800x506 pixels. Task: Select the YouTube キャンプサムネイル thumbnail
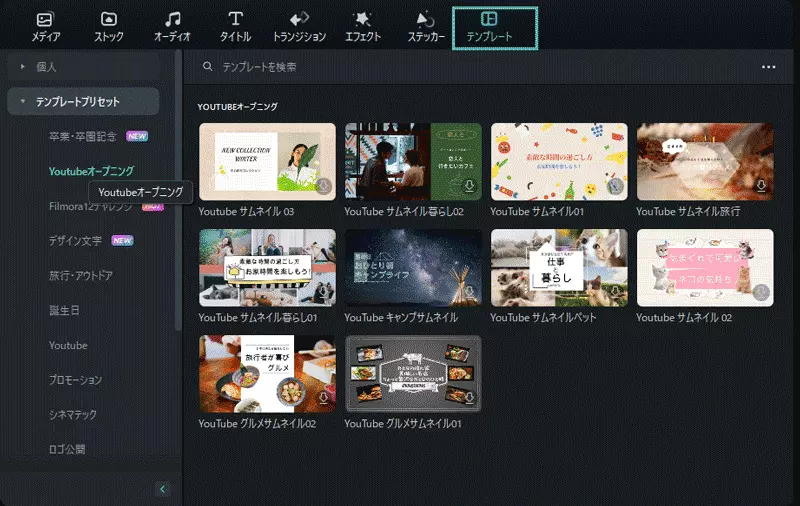pos(412,267)
